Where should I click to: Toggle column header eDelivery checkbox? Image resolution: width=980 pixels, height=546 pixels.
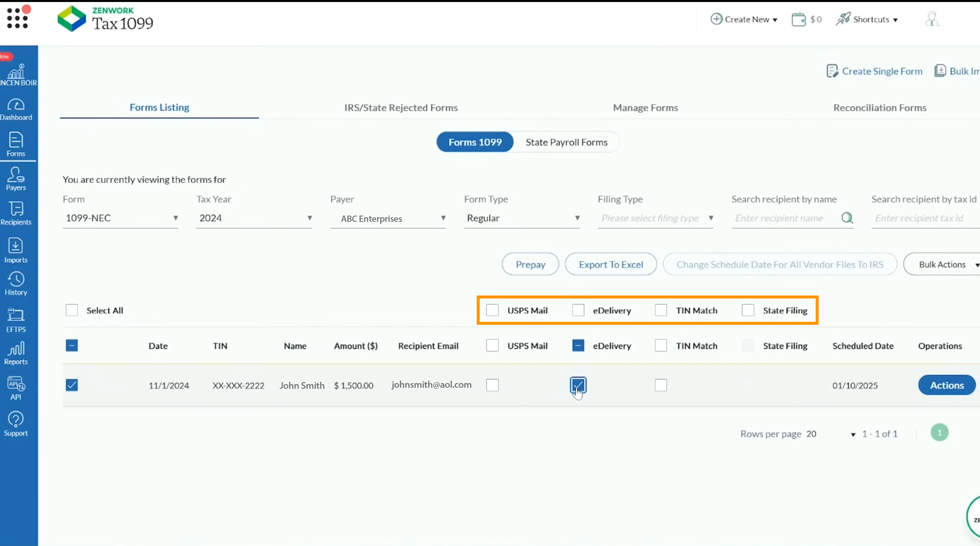pos(578,346)
